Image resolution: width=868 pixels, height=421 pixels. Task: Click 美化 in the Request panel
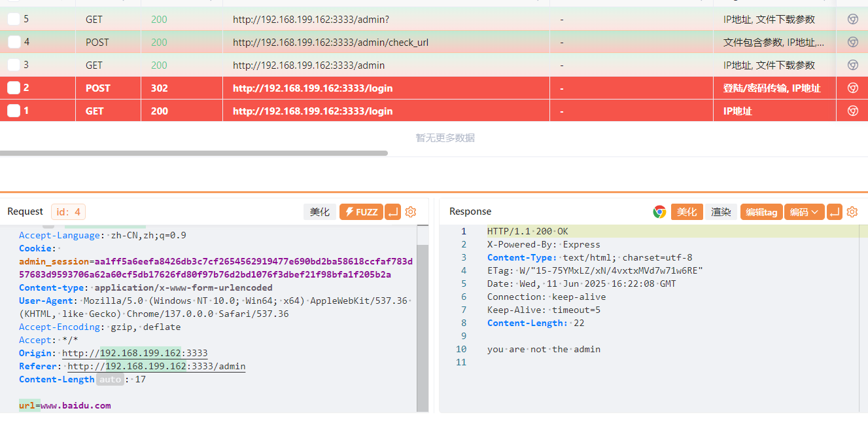click(x=320, y=211)
